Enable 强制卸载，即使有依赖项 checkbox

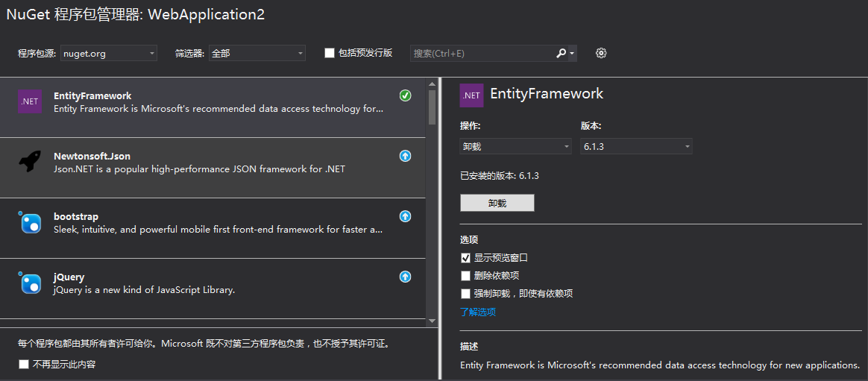(x=465, y=294)
